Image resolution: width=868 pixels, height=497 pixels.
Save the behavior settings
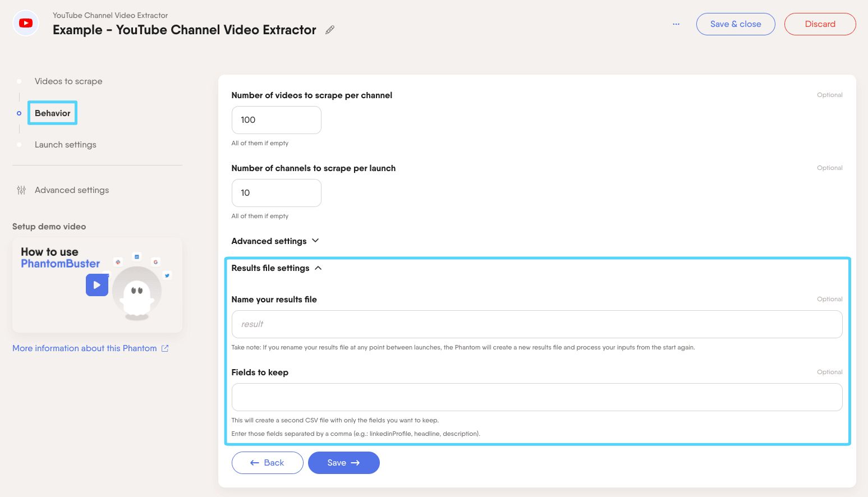tap(343, 463)
